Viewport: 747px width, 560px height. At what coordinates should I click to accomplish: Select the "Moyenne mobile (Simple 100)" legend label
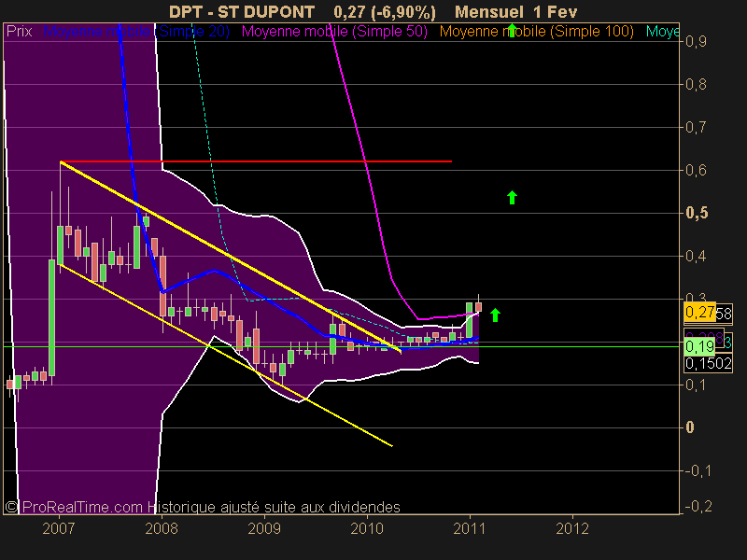pos(536,32)
